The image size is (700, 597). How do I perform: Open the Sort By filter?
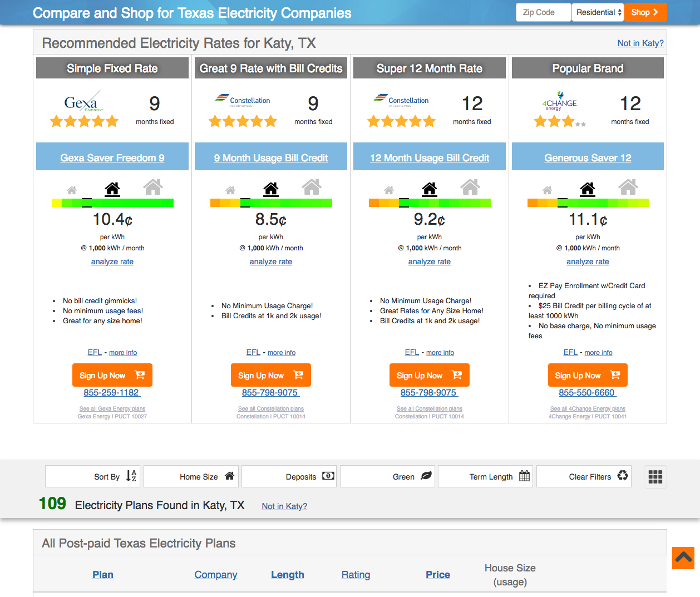click(x=92, y=477)
